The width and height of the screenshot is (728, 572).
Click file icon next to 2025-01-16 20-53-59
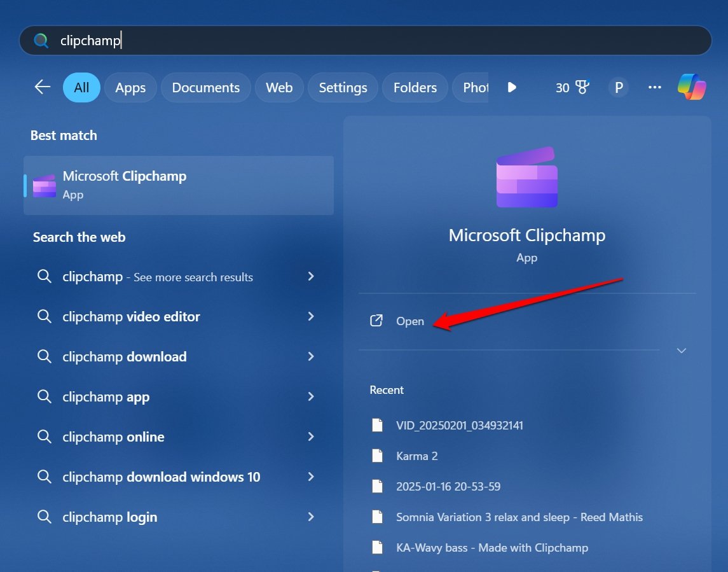(378, 487)
